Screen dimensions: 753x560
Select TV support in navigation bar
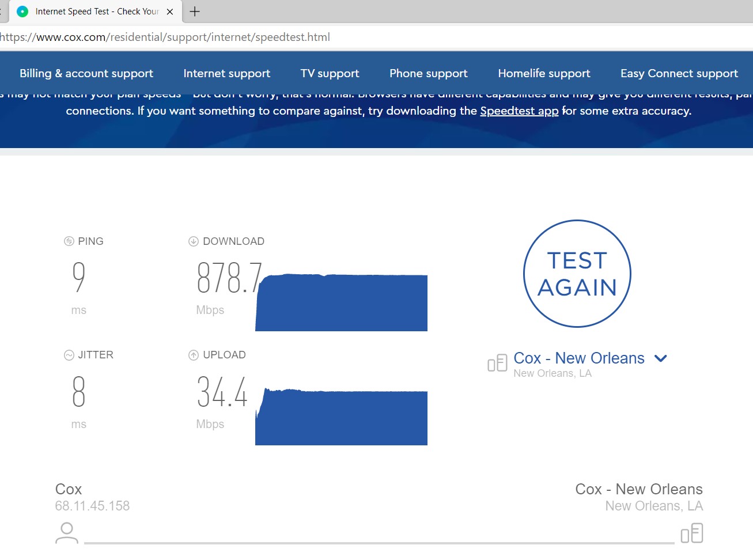click(330, 73)
